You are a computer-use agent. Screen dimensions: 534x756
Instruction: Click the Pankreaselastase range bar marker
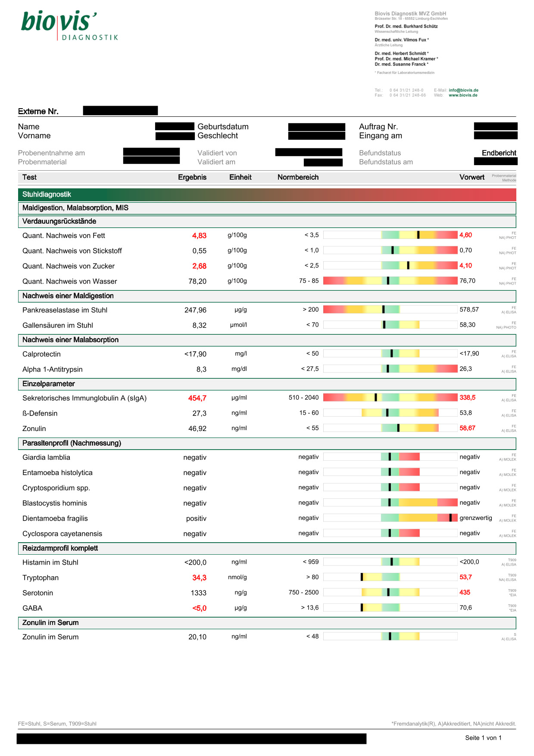pos(383,309)
